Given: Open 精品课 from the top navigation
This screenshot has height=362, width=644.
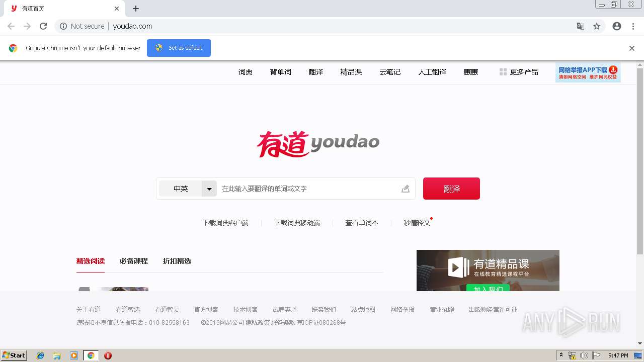Looking at the screenshot, I should pos(351,72).
